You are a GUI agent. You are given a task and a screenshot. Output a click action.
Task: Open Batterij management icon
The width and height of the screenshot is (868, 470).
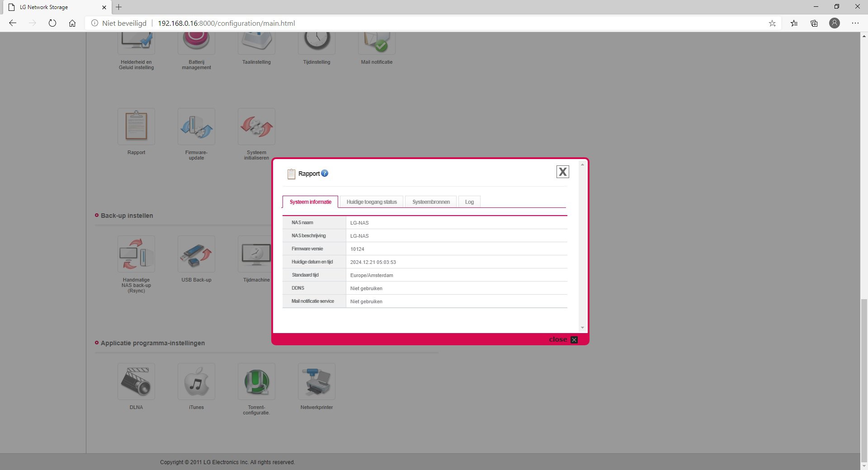(196, 43)
